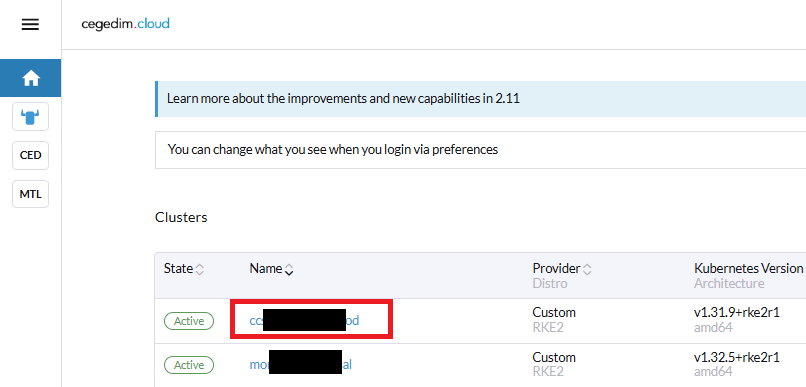Click the Clusters section heading
The width and height of the screenshot is (806, 387).
point(181,217)
